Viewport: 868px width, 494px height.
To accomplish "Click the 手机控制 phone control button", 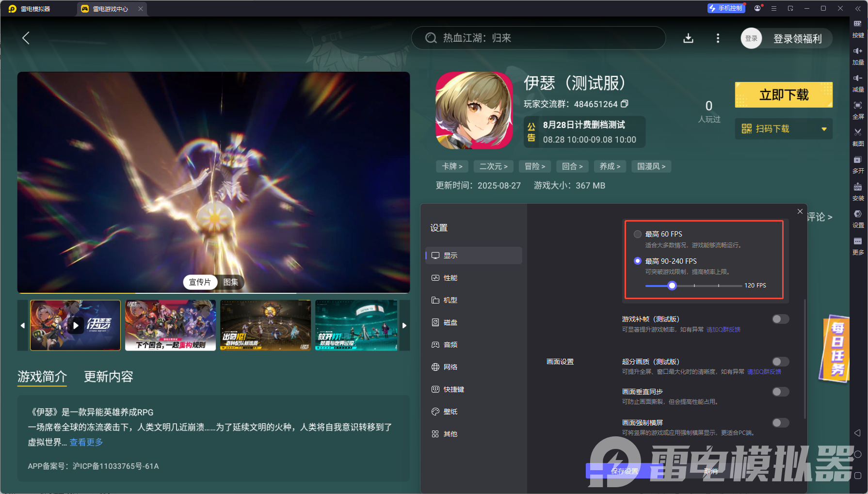I will pyautogui.click(x=726, y=8).
